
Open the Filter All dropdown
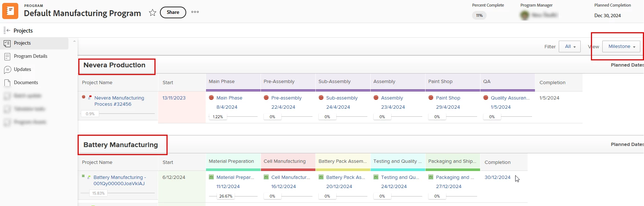coord(570,46)
